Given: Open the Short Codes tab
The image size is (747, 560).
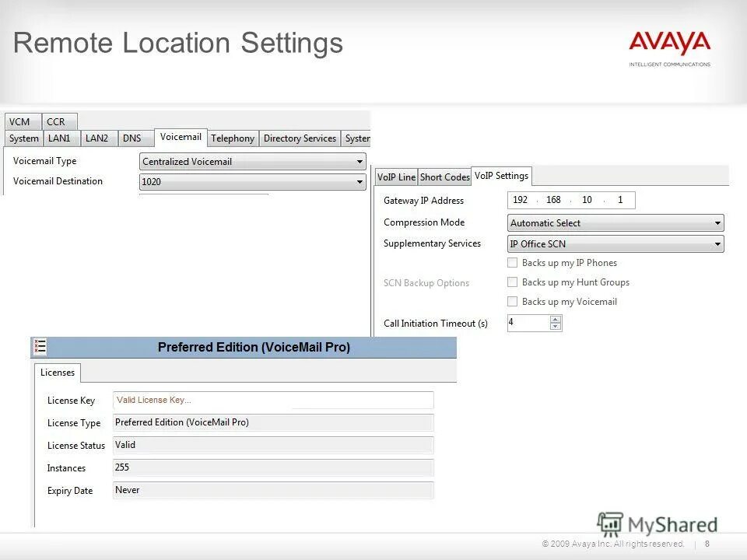Looking at the screenshot, I should [x=444, y=177].
